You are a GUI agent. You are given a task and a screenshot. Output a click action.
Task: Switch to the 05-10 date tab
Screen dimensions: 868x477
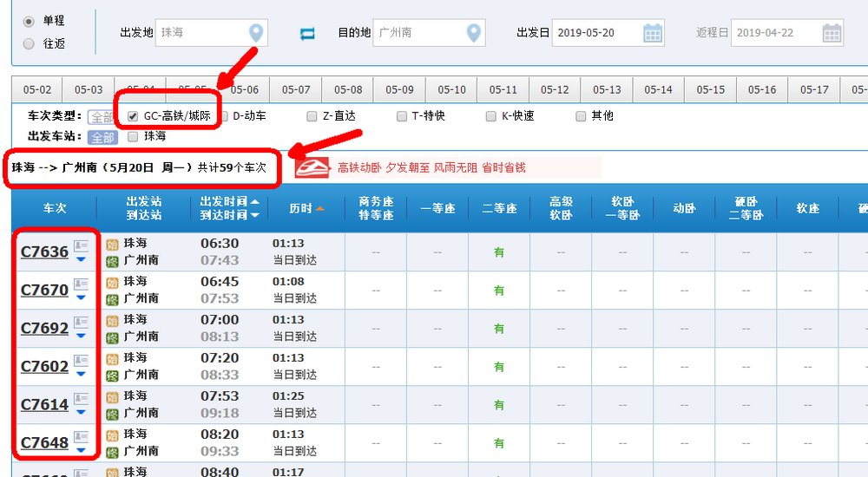451,89
